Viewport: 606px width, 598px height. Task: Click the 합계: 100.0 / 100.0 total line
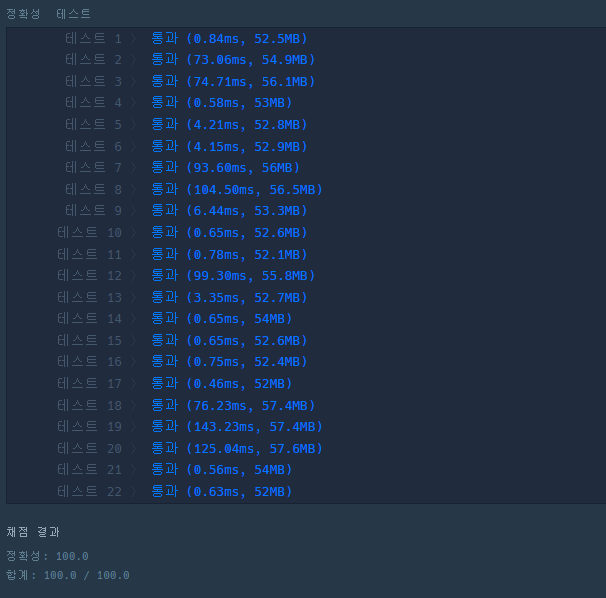[x=68, y=575]
